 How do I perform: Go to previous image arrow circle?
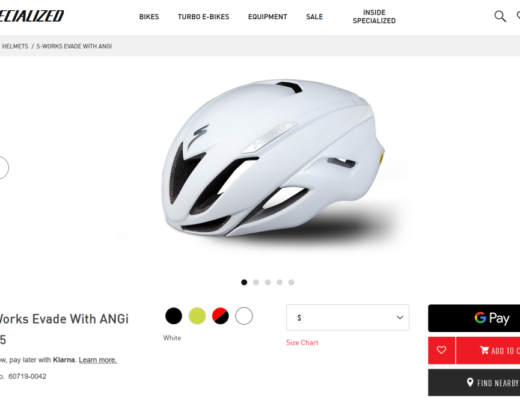[3, 167]
